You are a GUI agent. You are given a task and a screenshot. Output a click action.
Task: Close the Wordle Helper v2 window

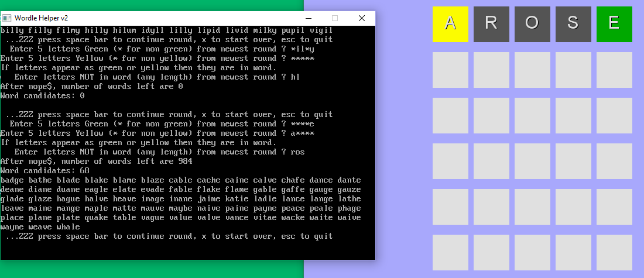pos(361,18)
